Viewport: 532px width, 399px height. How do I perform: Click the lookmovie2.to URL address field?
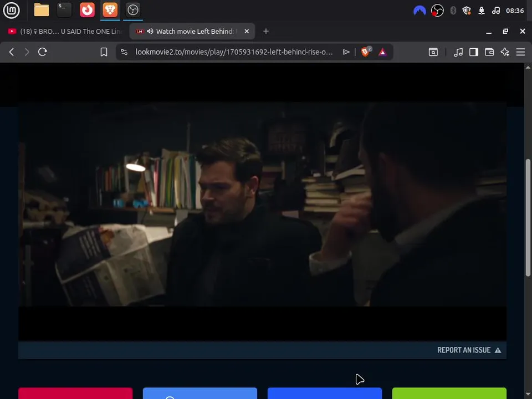point(234,52)
